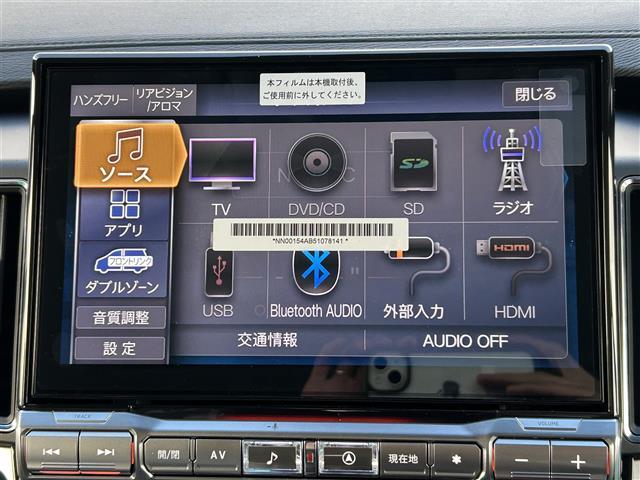The height and width of the screenshot is (480, 640).
Task: Open the ソース music note menu
Action: 129,155
